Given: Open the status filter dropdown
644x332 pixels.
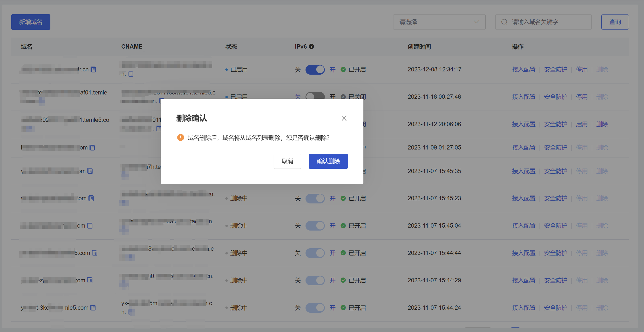Looking at the screenshot, I should tap(439, 22).
